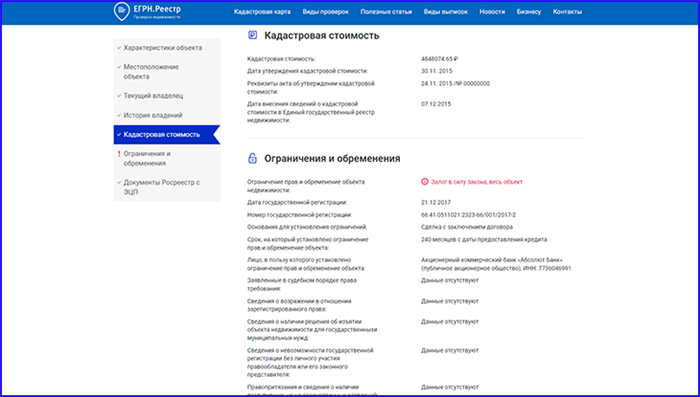Screen dimensions: 700x397
Task: Select active Кадастровая стоимость sidebar item
Action: 167,134
